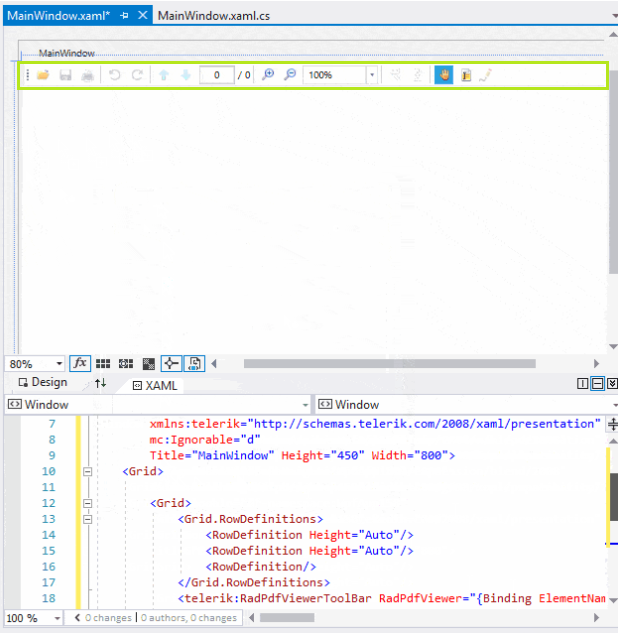Click the Design pane button

tap(41, 383)
